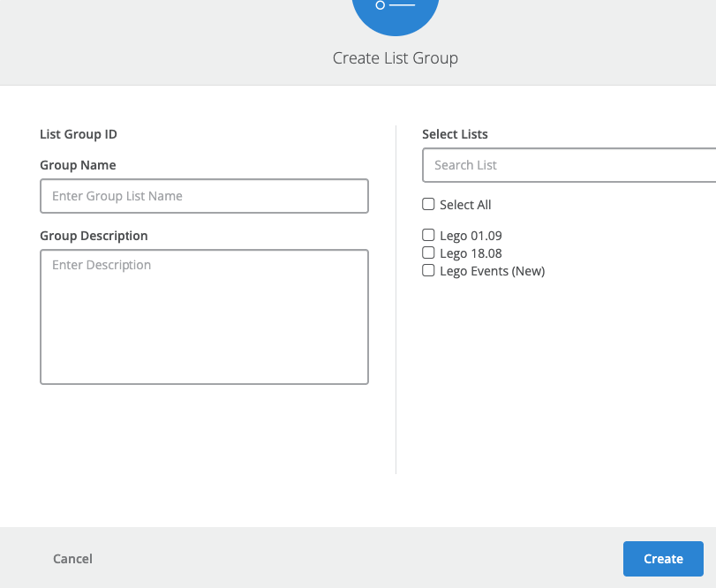This screenshot has height=588, width=716.
Task: Click the vertical divider between form and lists
Action: point(396,300)
